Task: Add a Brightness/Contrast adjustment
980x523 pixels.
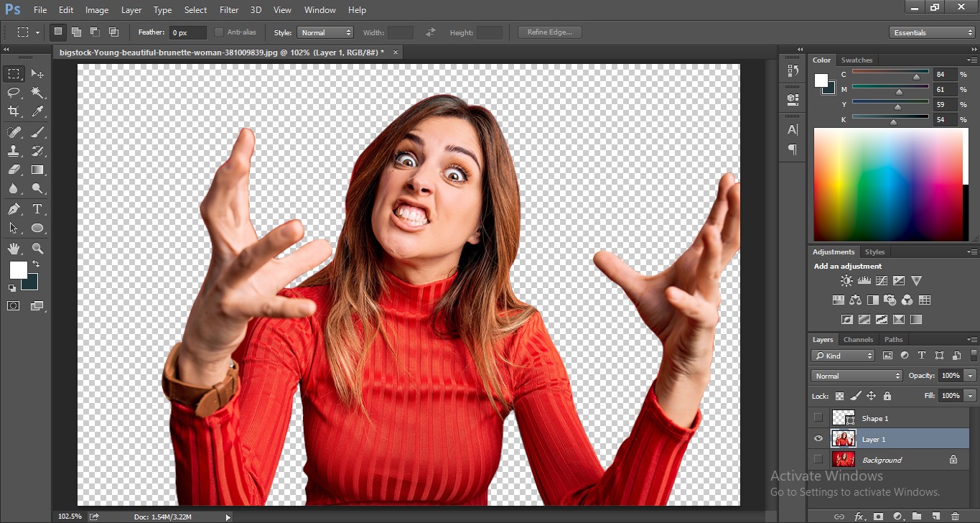Action: click(847, 281)
